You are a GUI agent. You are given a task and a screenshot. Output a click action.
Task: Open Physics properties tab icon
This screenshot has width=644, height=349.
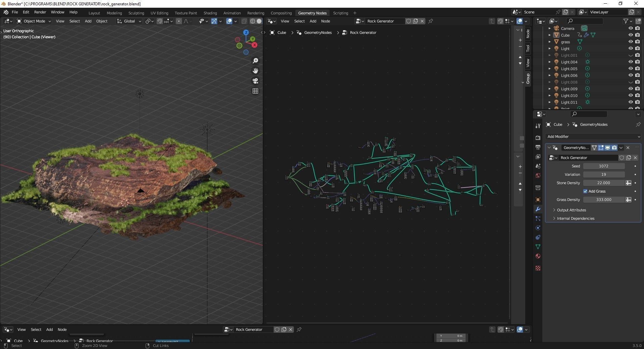(x=538, y=228)
